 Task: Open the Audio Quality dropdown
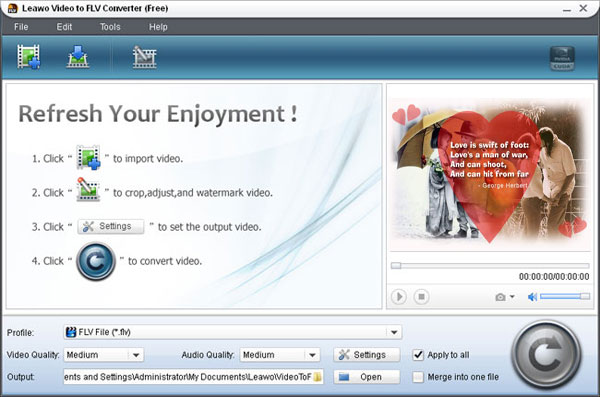tap(312, 355)
